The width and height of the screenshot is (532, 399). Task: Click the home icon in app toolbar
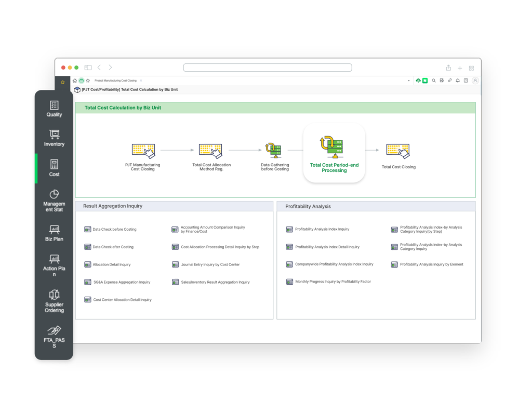[75, 81]
